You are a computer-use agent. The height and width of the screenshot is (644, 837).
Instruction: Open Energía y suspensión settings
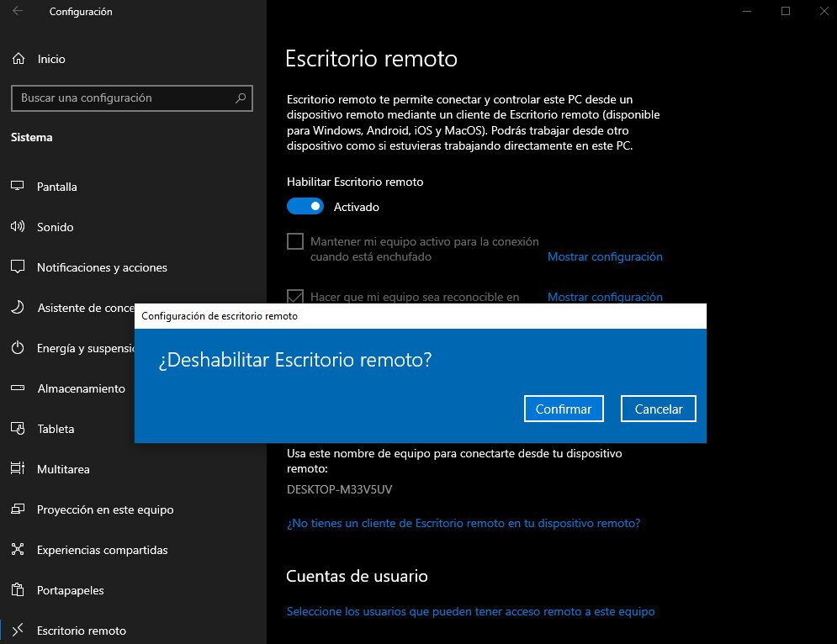18,348
